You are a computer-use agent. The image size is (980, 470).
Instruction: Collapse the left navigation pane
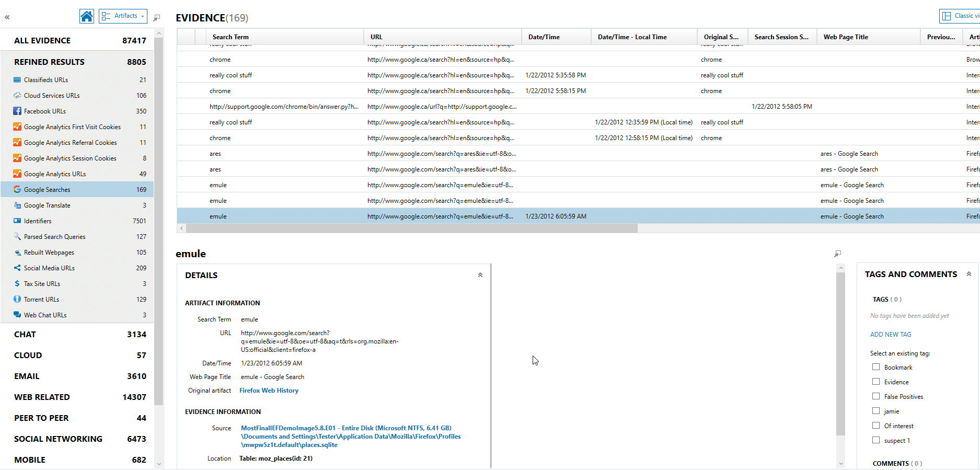pos(7,17)
